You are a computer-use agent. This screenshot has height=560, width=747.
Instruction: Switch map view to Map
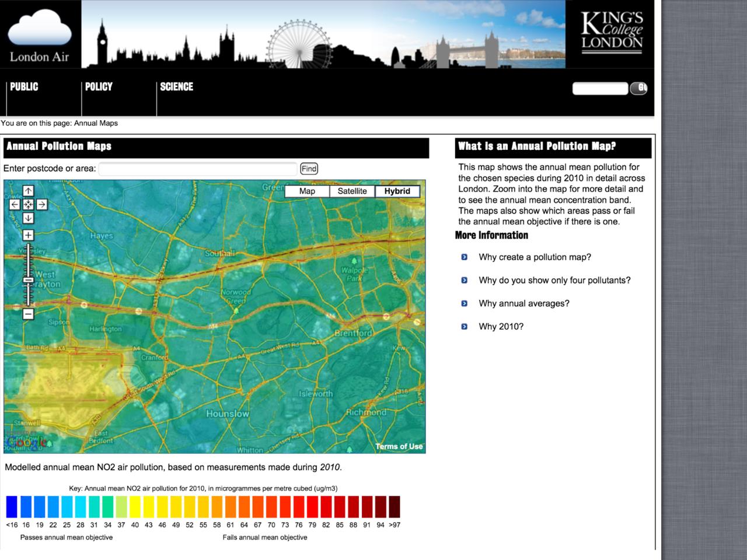[307, 191]
